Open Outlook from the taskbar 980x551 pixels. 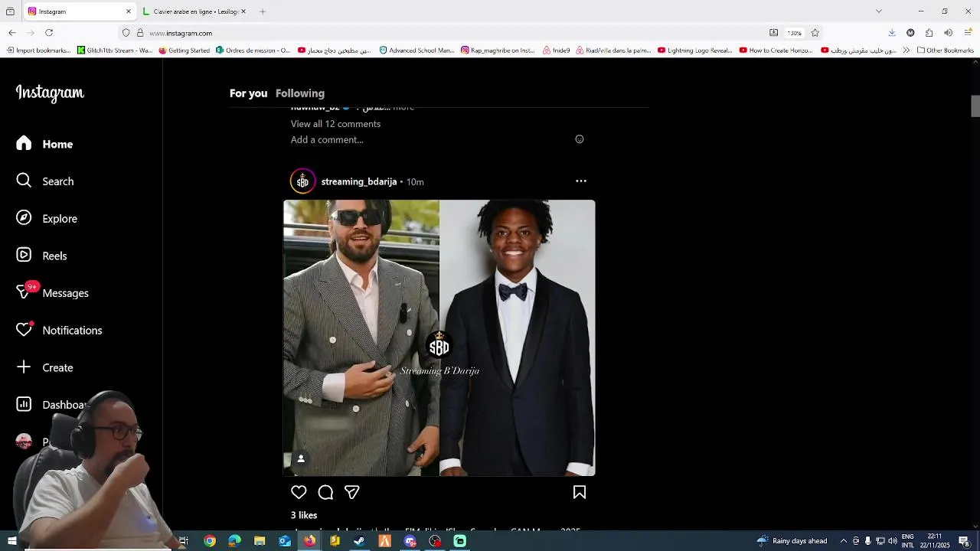click(284, 541)
